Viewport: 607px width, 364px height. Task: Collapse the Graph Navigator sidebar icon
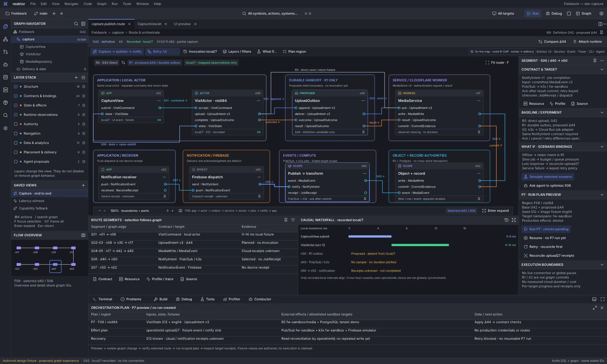pyautogui.click(x=83, y=24)
